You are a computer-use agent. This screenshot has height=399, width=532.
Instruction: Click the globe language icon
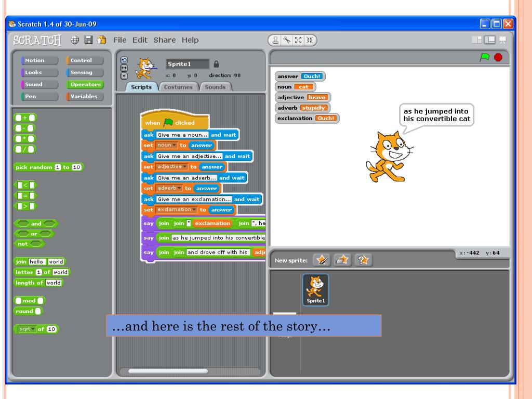(x=75, y=40)
